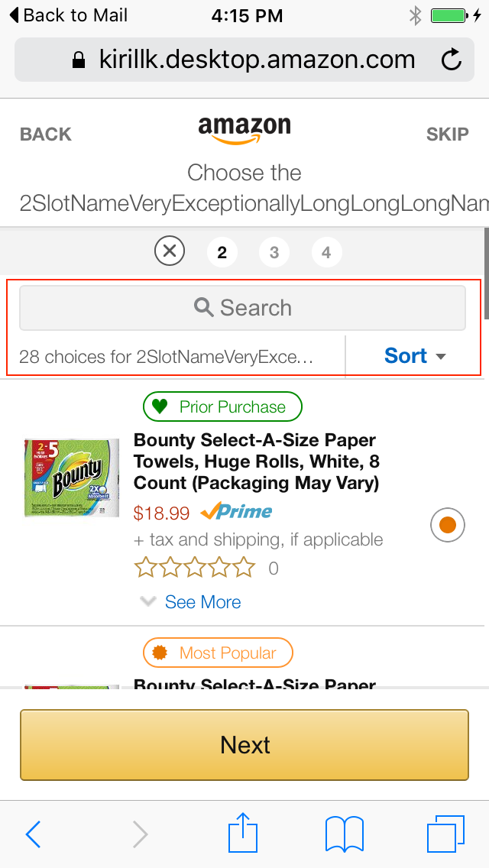Viewport: 489px width, 868px height.
Task: Jump to step 4
Action: [327, 252]
